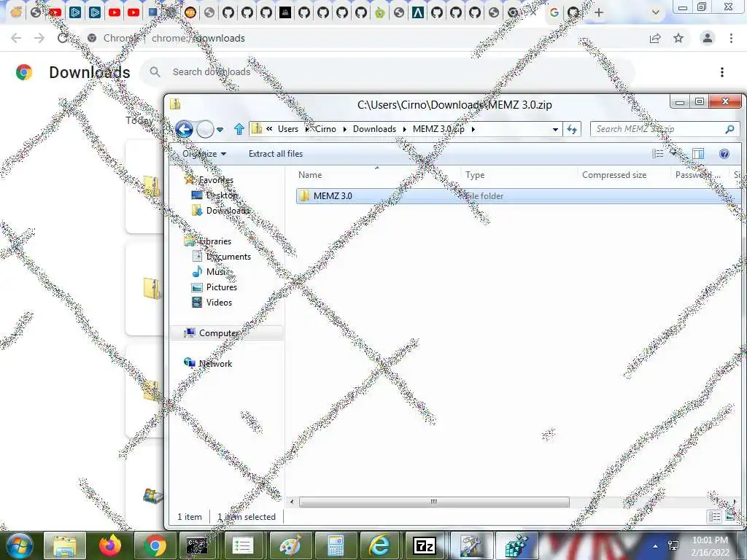747x560 pixels.
Task: Open Chrome's tab search chevron
Action: pyautogui.click(x=656, y=12)
